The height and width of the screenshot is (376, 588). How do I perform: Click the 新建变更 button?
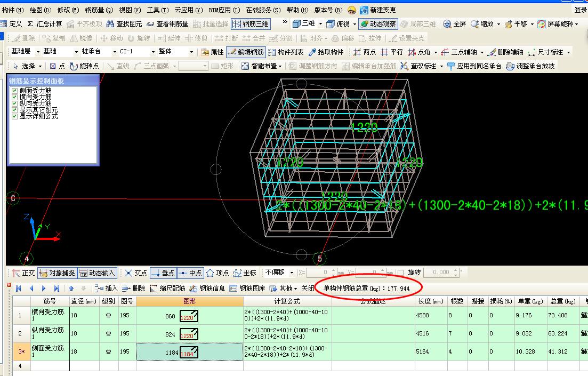click(378, 10)
